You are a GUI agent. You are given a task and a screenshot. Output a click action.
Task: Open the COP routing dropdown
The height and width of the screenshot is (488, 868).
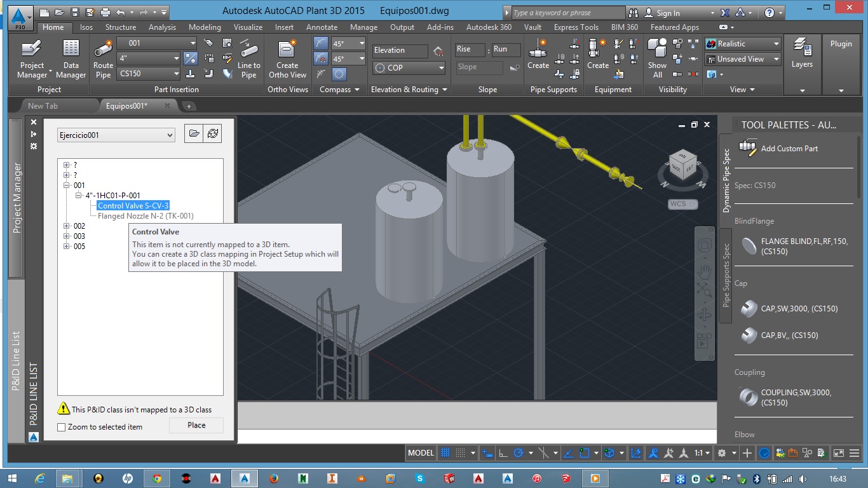409,68
